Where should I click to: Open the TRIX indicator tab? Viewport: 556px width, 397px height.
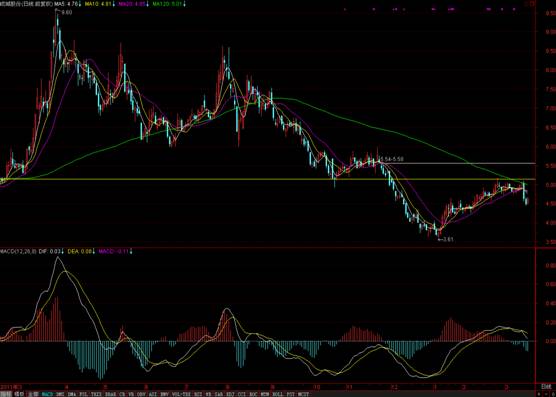click(x=96, y=394)
